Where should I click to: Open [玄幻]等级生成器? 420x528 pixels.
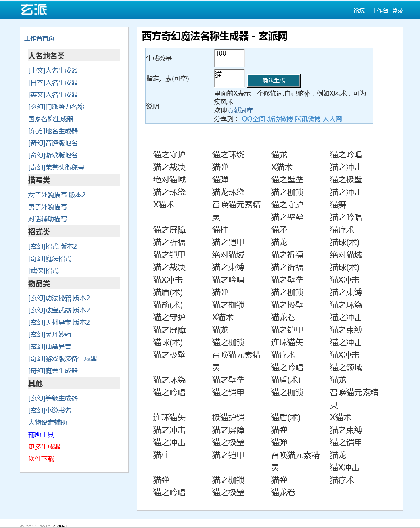[53, 398]
